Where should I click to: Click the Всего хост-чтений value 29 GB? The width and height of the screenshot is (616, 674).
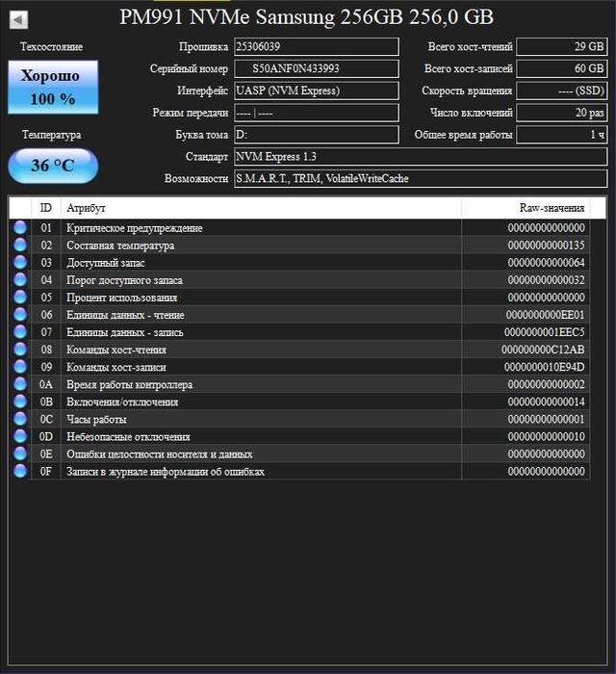pyautogui.click(x=562, y=47)
